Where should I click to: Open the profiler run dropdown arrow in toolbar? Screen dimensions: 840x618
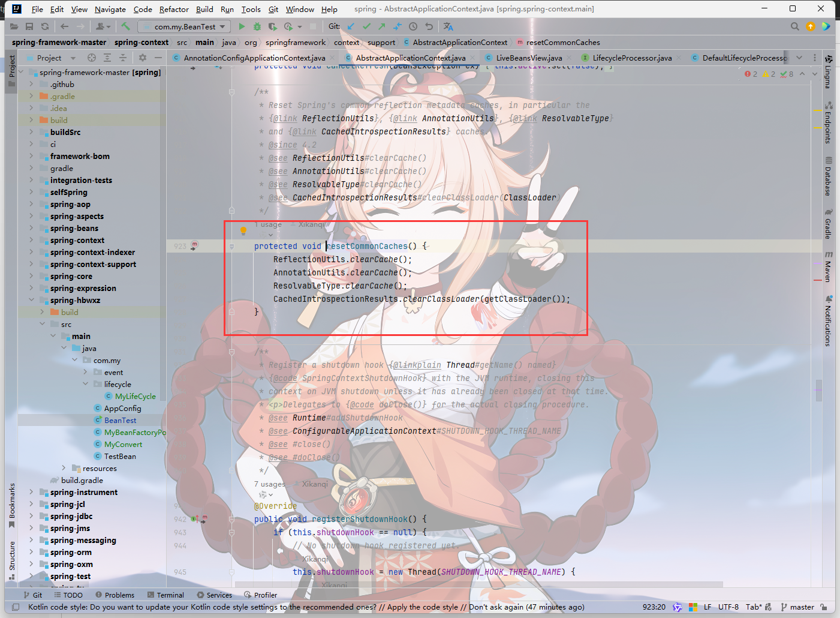tap(300, 26)
